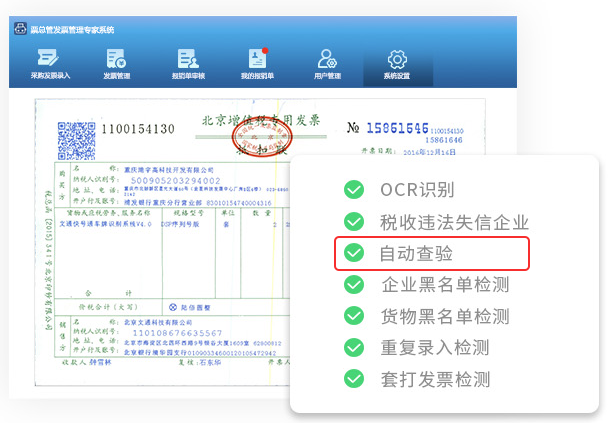Image resolution: width=608 pixels, height=423 pixels.
Task: Click the 票总管发票管理专家系统 window title
Action: tap(72, 30)
